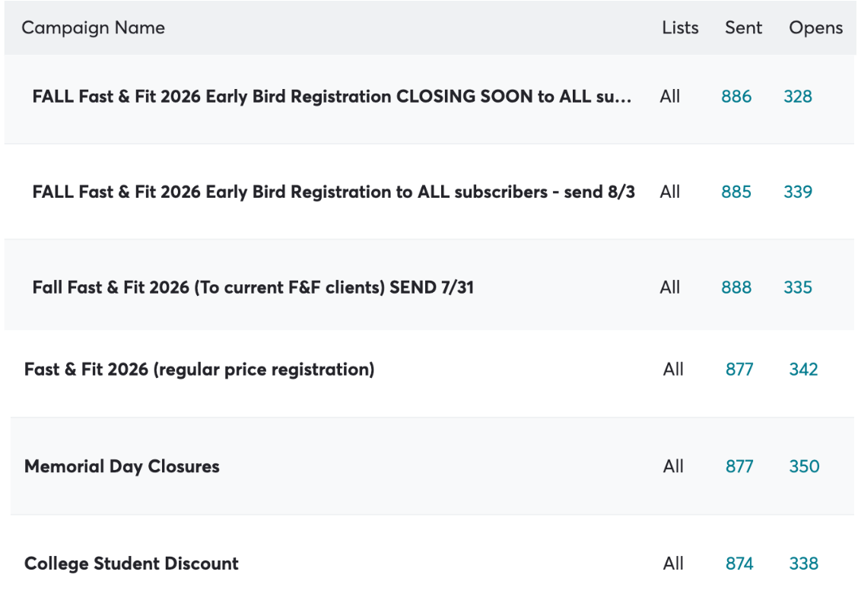Click the Campaign Name column header
The height and width of the screenshot is (616, 858).
93,28
